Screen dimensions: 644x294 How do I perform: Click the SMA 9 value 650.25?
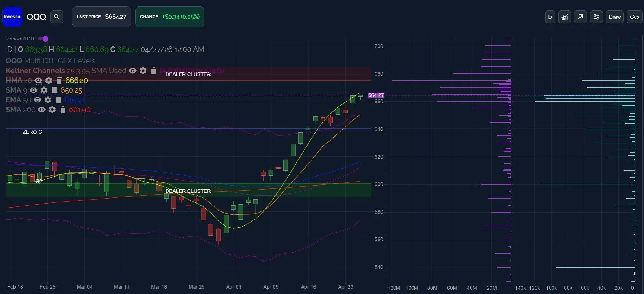point(71,90)
